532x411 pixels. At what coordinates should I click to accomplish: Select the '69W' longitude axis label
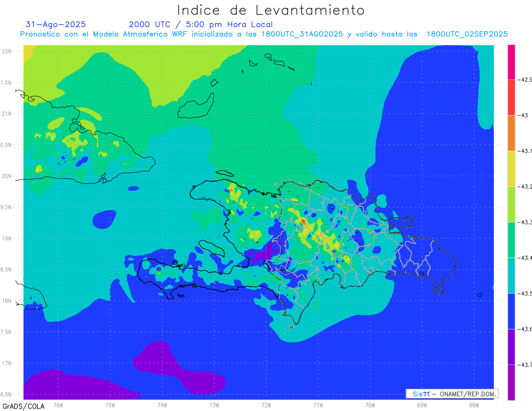[x=422, y=405]
